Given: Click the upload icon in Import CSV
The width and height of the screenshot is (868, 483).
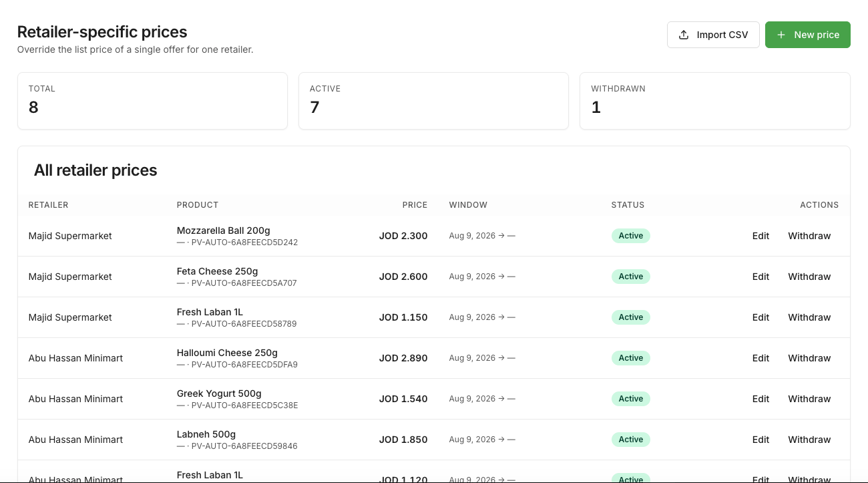Looking at the screenshot, I should [684, 35].
